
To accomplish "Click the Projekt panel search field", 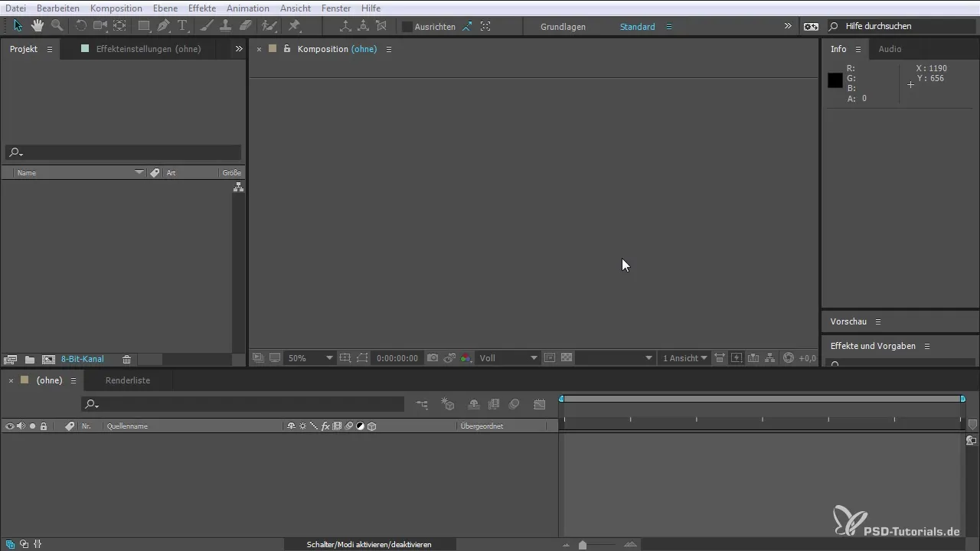I will pos(122,153).
